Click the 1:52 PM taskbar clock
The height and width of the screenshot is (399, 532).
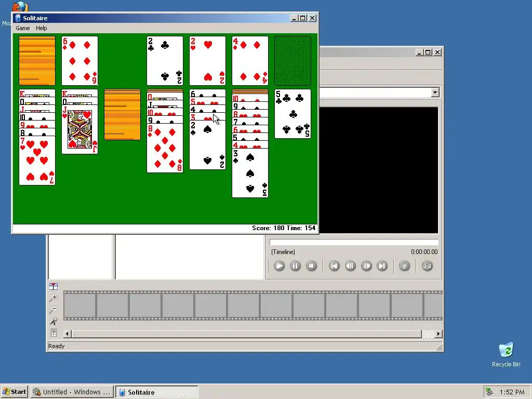512,392
